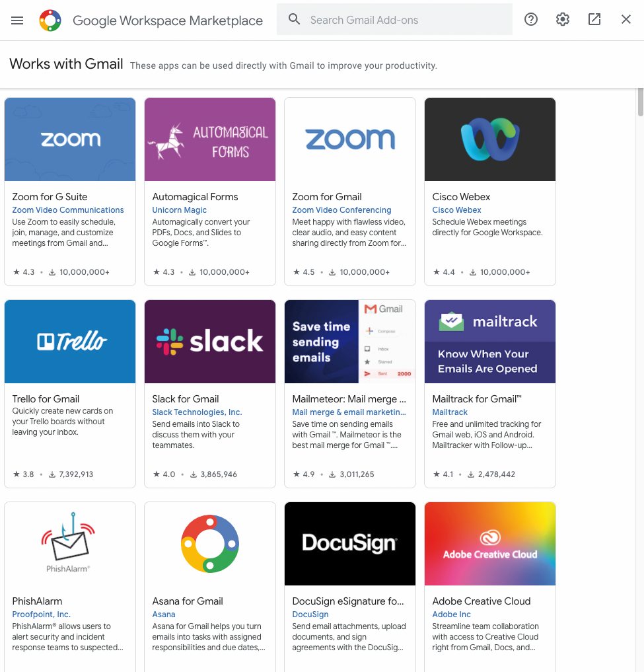This screenshot has height=672, width=644.
Task: Select the DocuSign eSignature title
Action: click(x=347, y=601)
